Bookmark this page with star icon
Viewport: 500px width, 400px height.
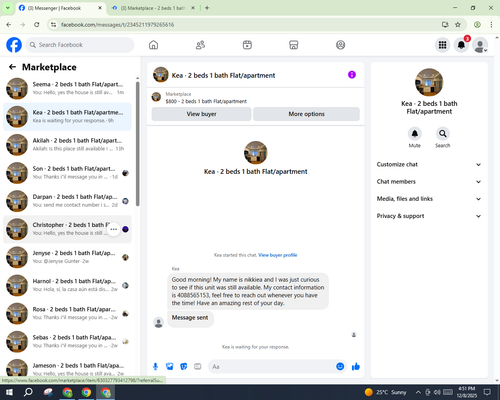pos(458,25)
